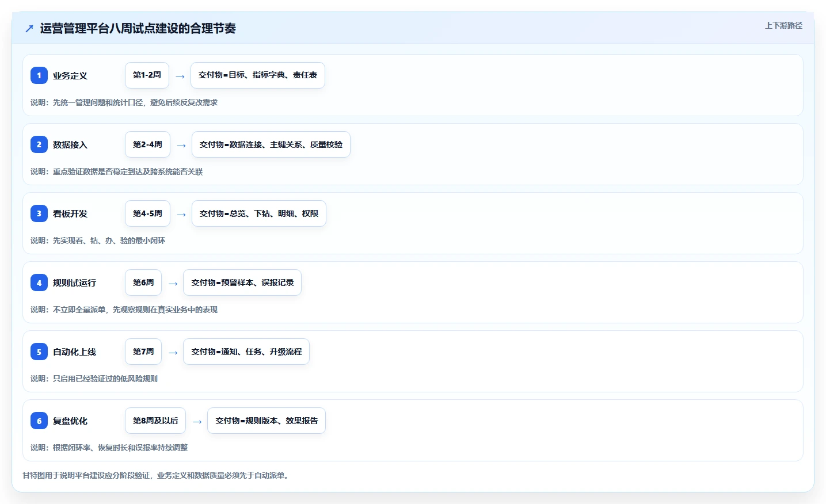Click the 第1-2周 time chip
The height and width of the screenshot is (504, 826).
pyautogui.click(x=147, y=75)
